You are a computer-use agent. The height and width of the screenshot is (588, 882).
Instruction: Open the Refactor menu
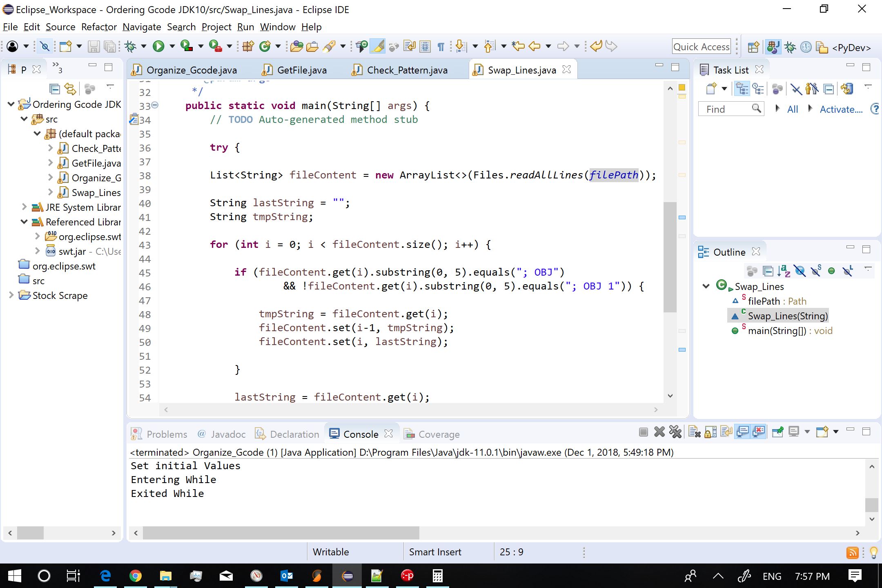[99, 27]
